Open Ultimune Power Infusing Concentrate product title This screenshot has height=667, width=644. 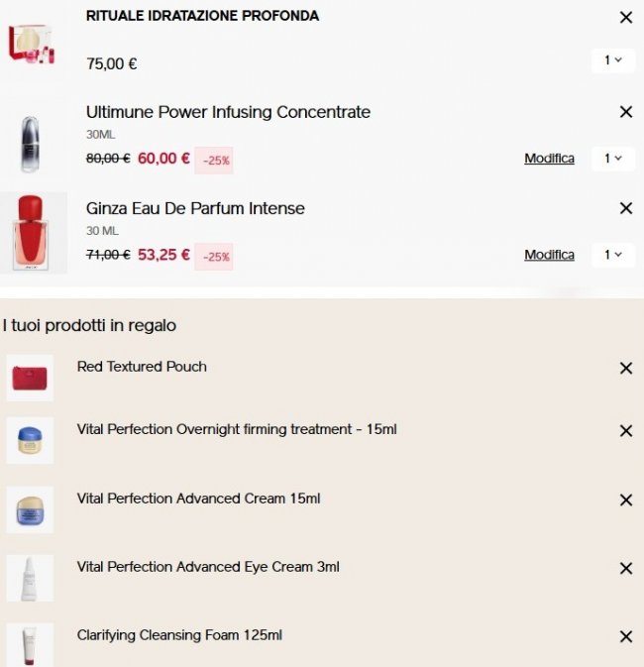[228, 112]
